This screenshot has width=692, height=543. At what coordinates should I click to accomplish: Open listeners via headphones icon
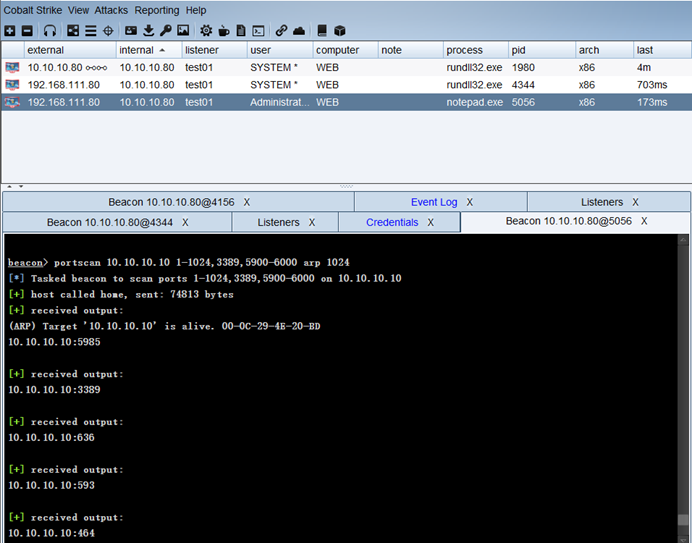point(50,30)
